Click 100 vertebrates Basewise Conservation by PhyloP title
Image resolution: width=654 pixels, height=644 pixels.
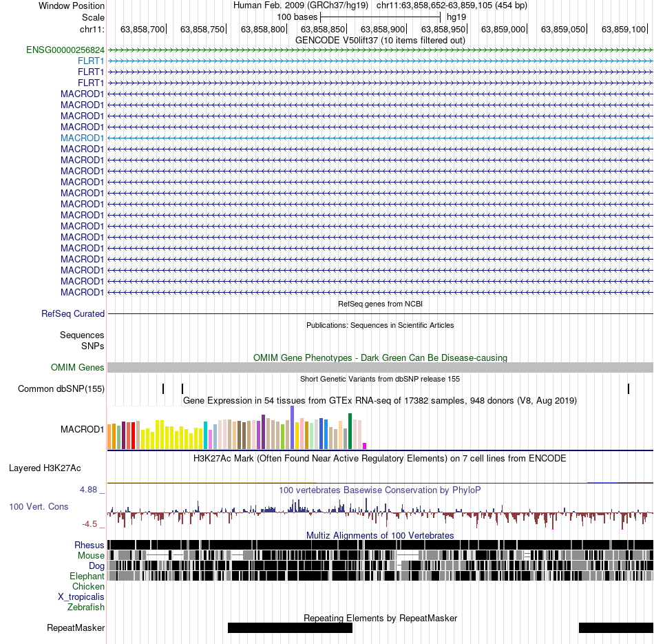pyautogui.click(x=380, y=490)
